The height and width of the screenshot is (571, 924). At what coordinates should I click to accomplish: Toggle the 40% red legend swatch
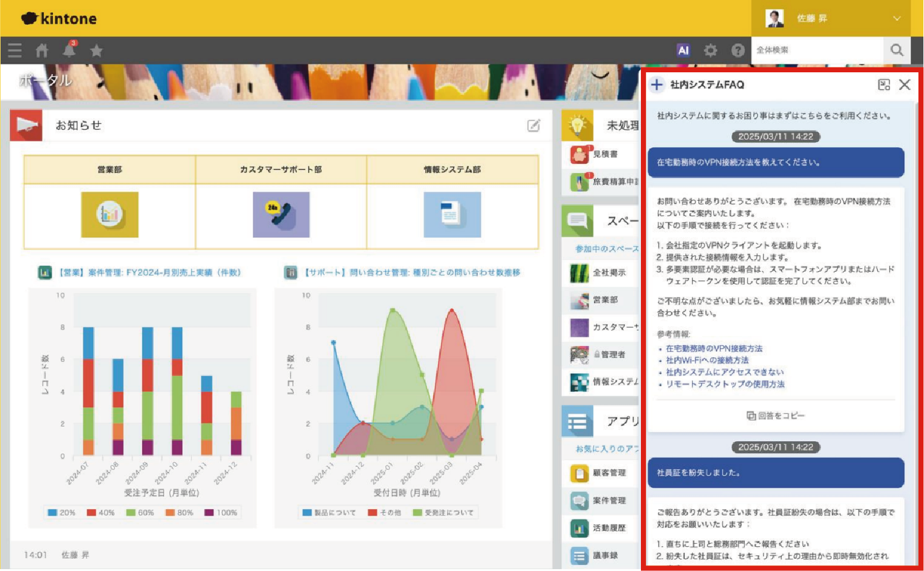91,513
